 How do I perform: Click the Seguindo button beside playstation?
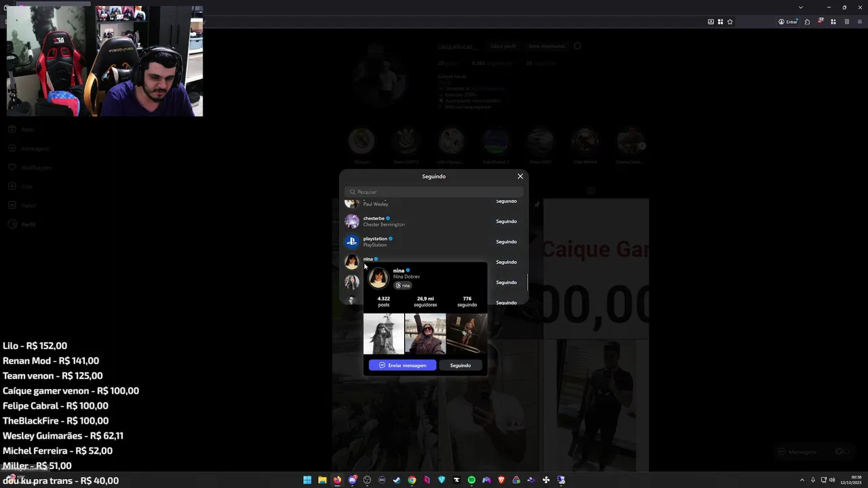pyautogui.click(x=506, y=242)
